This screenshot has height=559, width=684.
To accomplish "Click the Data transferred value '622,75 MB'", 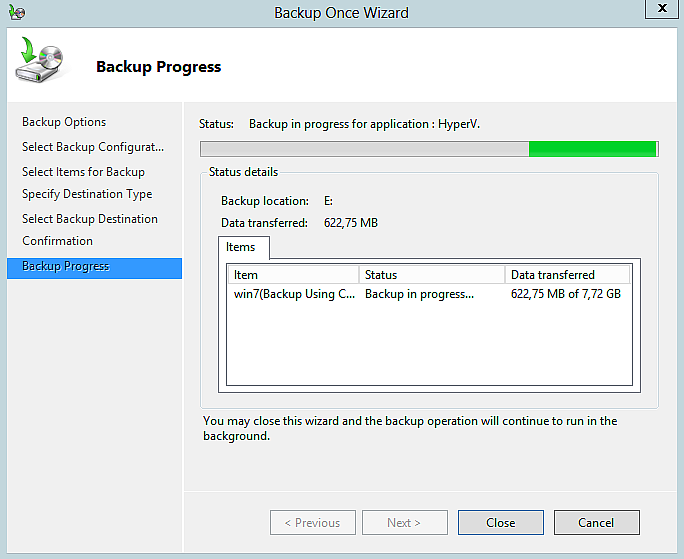I will tap(351, 223).
